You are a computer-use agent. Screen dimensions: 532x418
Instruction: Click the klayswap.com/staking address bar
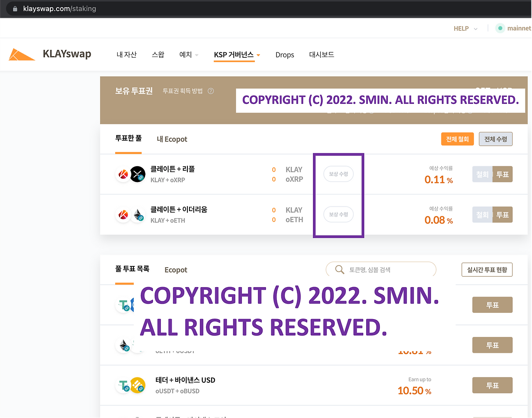[x=59, y=9]
